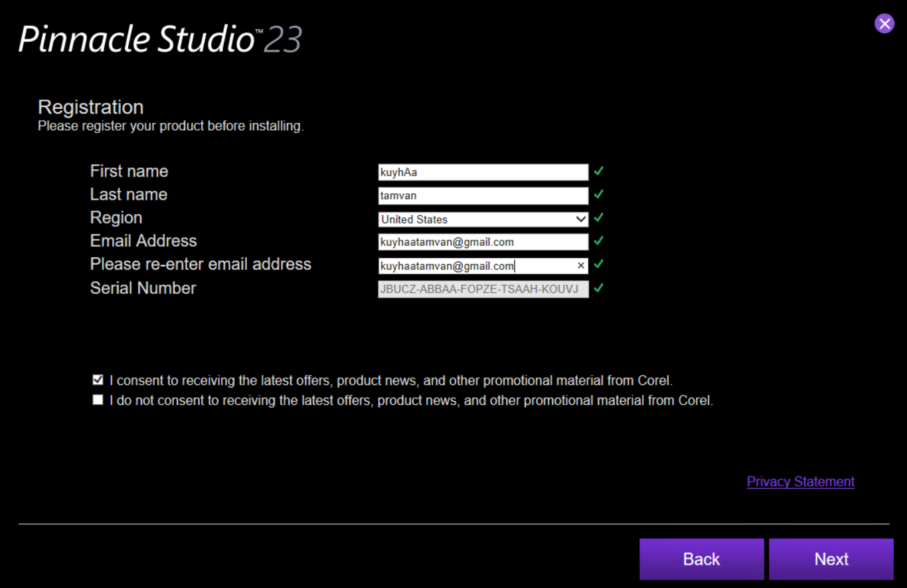Image resolution: width=907 pixels, height=588 pixels.
Task: Click the "I do not consent" label text
Action: pos(411,401)
